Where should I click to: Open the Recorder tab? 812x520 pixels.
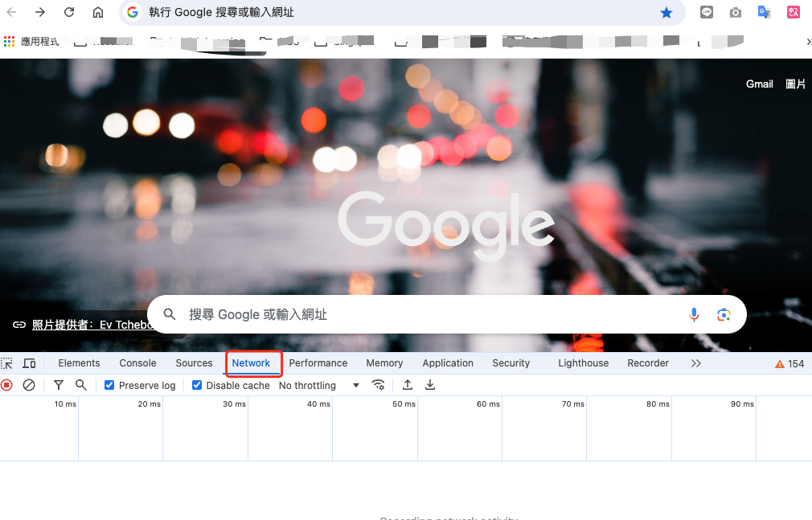pyautogui.click(x=648, y=363)
